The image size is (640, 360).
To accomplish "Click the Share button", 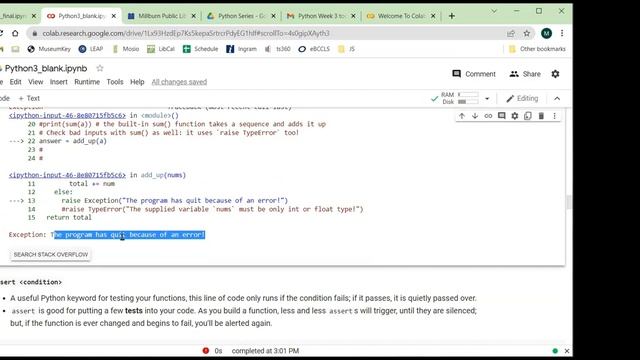I will 525,74.
